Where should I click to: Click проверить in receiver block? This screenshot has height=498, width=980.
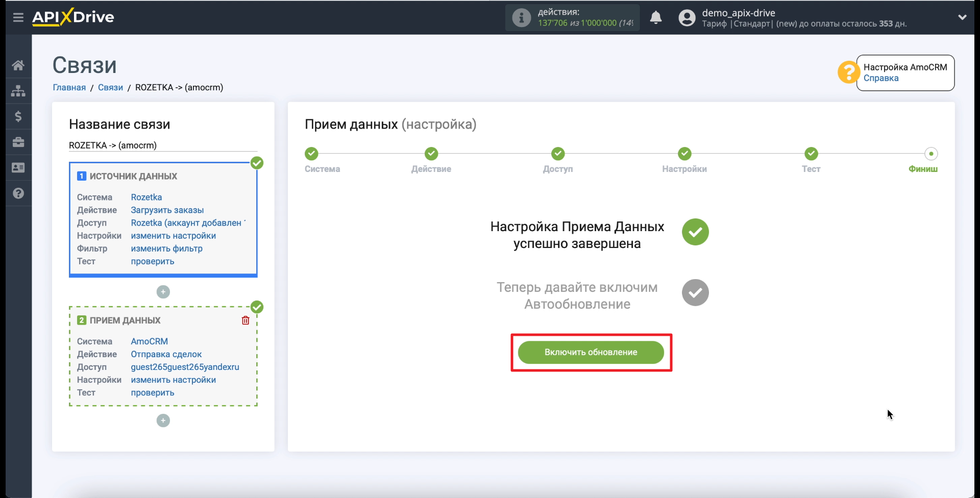(x=153, y=393)
